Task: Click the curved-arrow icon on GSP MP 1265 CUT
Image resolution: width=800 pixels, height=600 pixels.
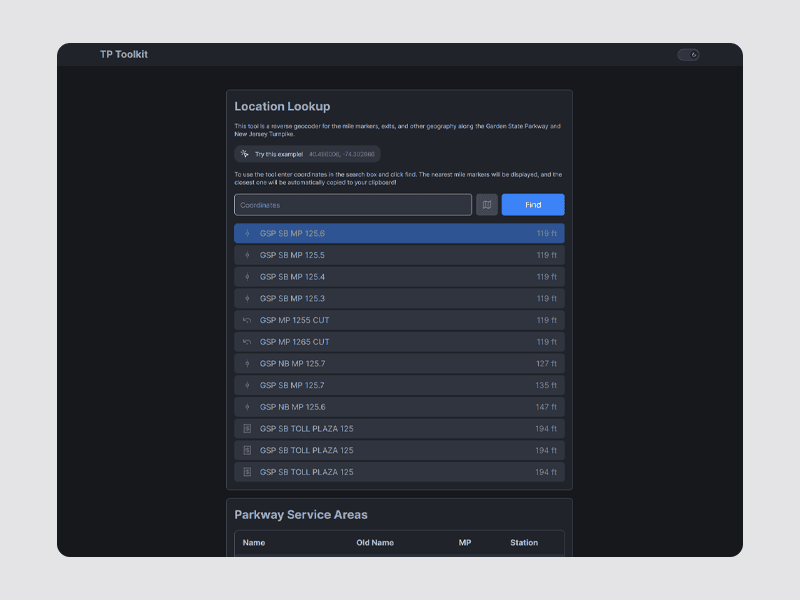Action: (x=247, y=341)
